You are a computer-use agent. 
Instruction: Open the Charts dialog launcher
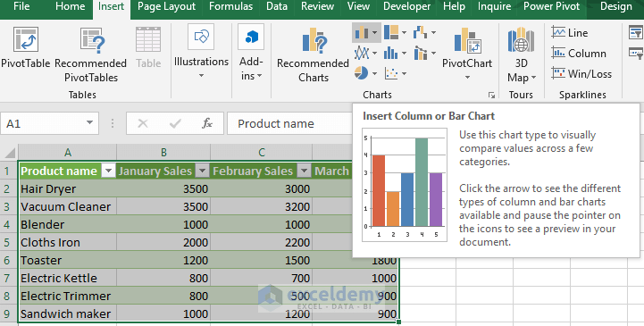point(491,95)
